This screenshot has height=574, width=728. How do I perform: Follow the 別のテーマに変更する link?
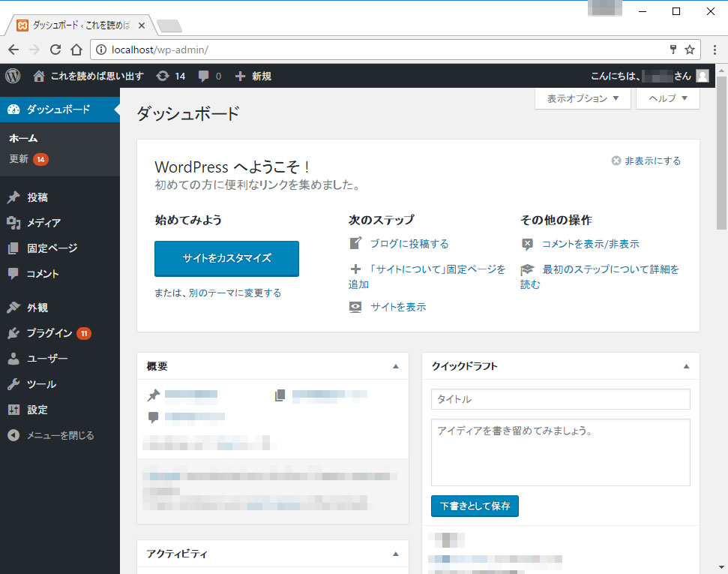click(x=235, y=293)
